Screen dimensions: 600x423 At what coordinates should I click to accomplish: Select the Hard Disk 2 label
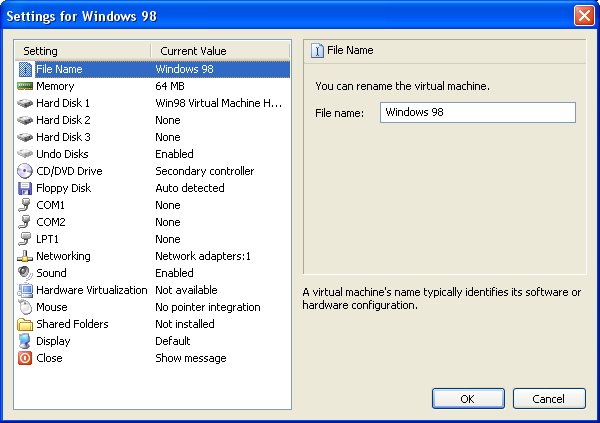tap(63, 120)
